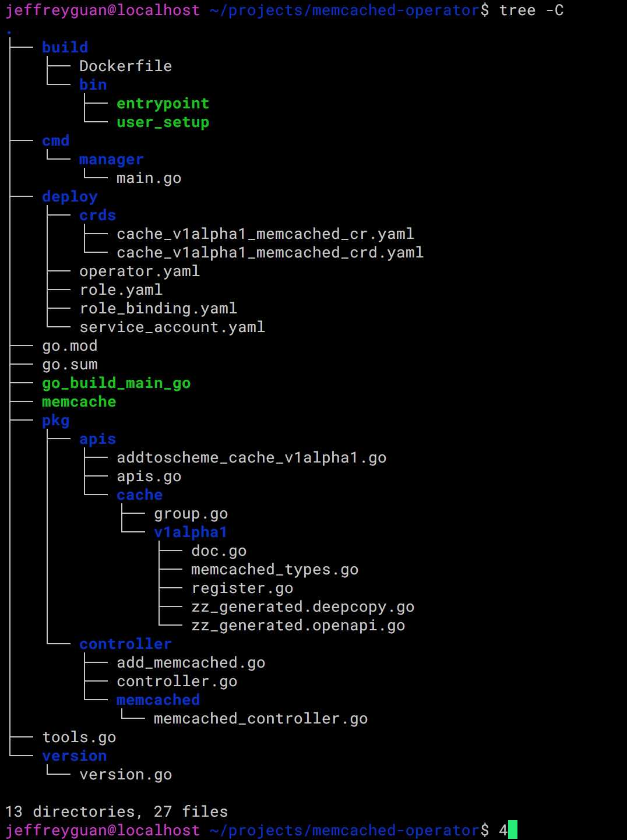Click the crds folder name
The height and width of the screenshot is (840, 627).
(x=97, y=215)
